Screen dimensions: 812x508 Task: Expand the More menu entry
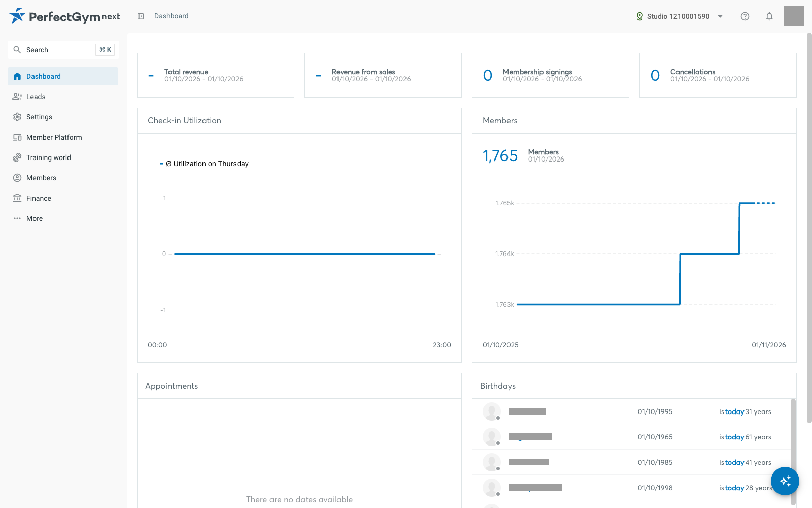click(x=63, y=218)
